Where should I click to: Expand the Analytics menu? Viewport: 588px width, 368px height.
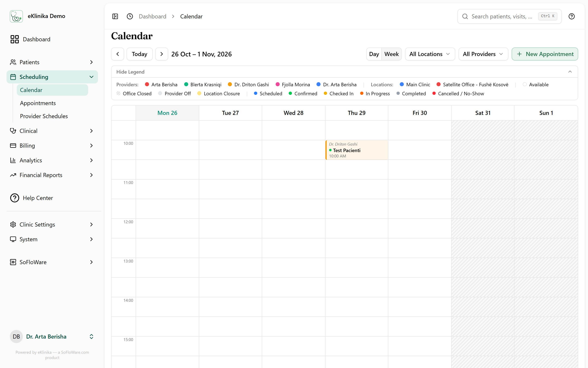pos(52,160)
